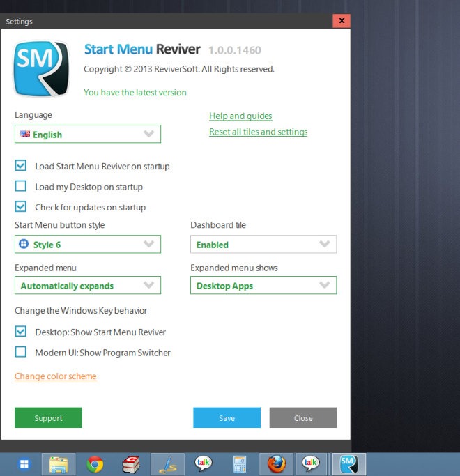Open Expanded menu shows Desktop Apps dropdown
Image resolution: width=460 pixels, height=476 pixels.
[263, 285]
